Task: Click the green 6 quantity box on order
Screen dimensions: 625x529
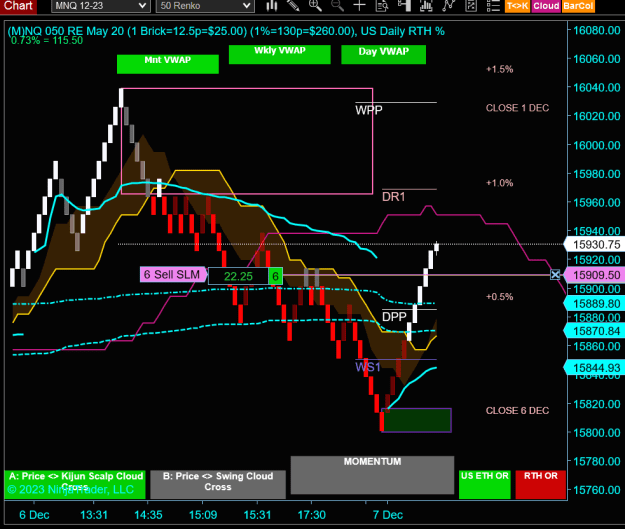Action: [275, 276]
